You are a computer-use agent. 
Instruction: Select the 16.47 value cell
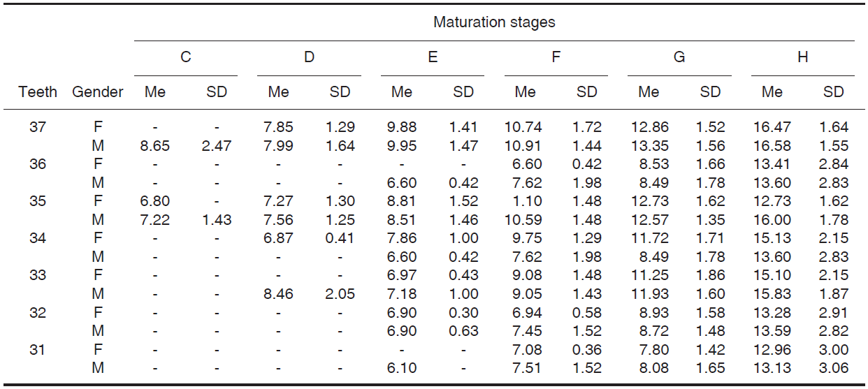coord(772,128)
